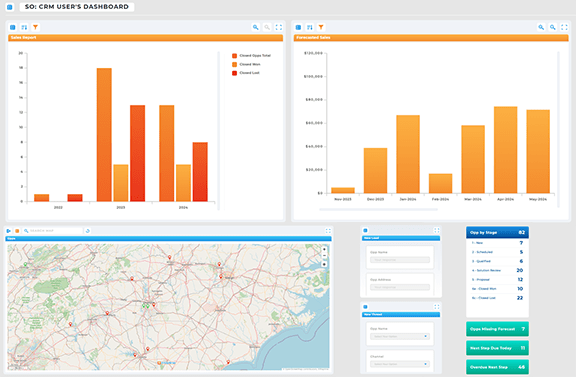Click the Opp by Stage header
The width and height of the screenshot is (576, 377).
pyautogui.click(x=497, y=232)
